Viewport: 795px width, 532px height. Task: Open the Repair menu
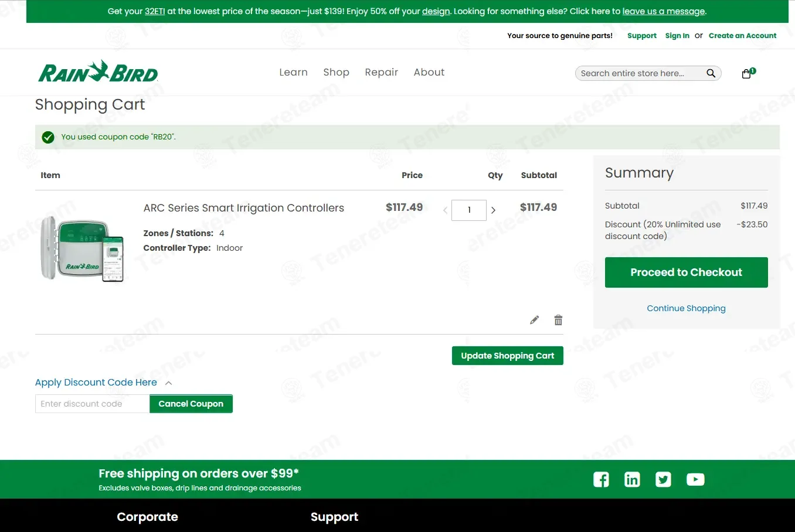click(381, 72)
